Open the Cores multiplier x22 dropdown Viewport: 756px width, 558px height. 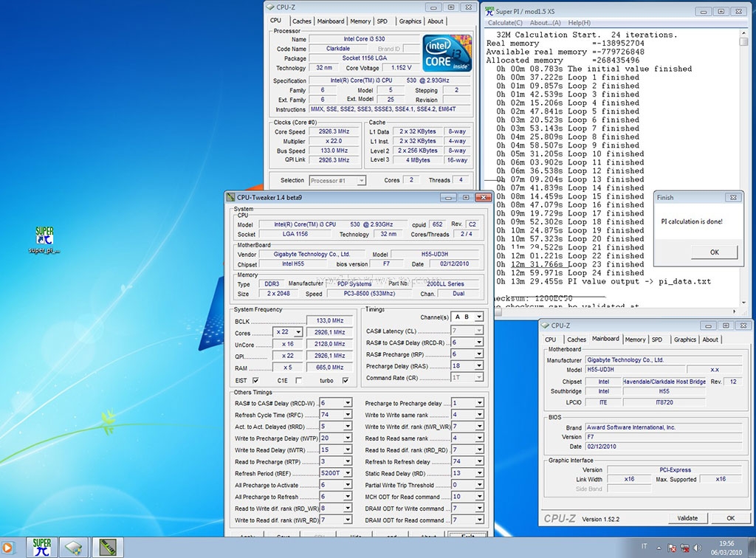click(298, 332)
